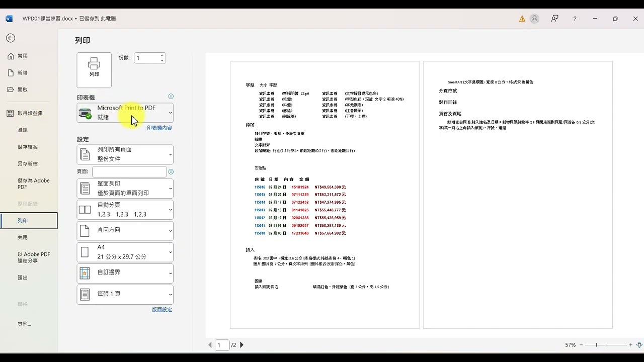The image size is (644, 362).
Task: Expand the 自訂邊界 margins dropdown
Action: (x=125, y=273)
